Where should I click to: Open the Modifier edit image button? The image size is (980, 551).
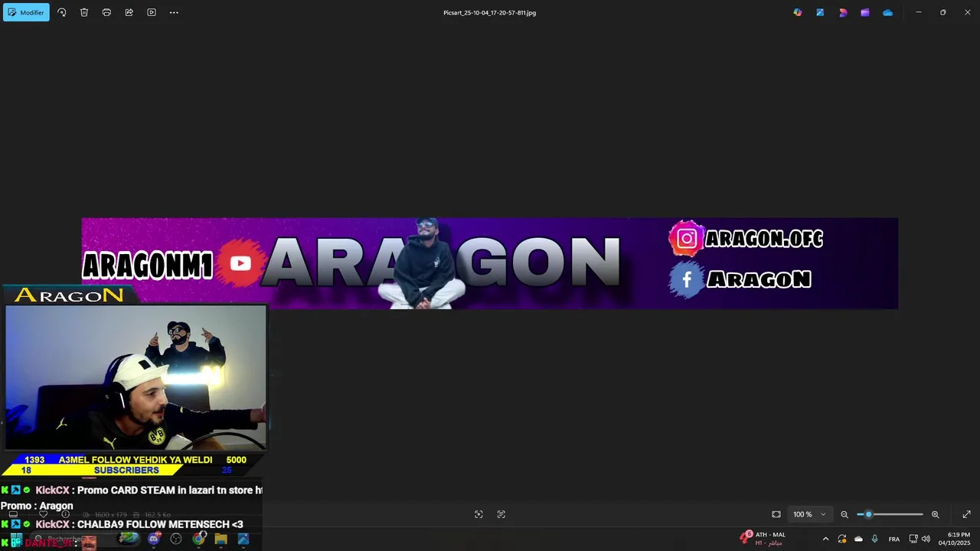(x=26, y=12)
